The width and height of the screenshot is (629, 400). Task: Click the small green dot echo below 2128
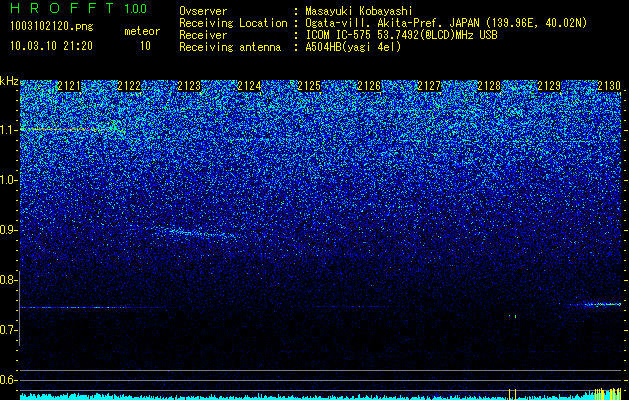tap(513, 316)
